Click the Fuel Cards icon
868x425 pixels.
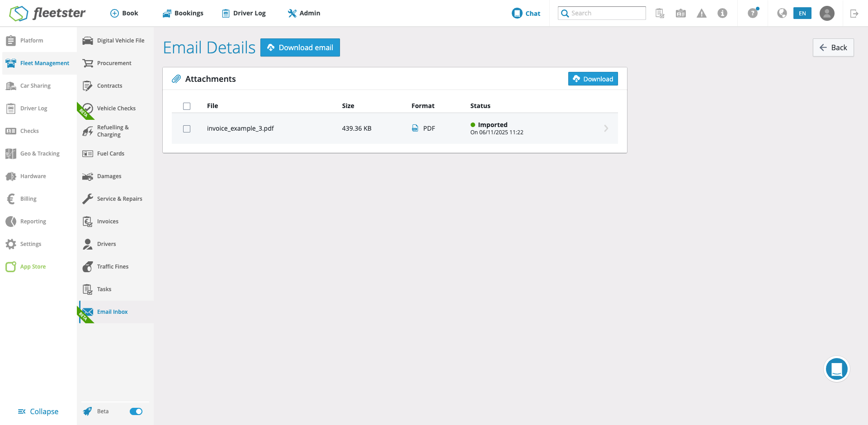[x=88, y=154]
